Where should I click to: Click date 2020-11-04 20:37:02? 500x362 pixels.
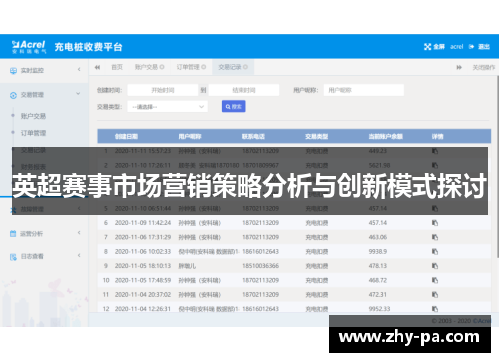coord(143,295)
